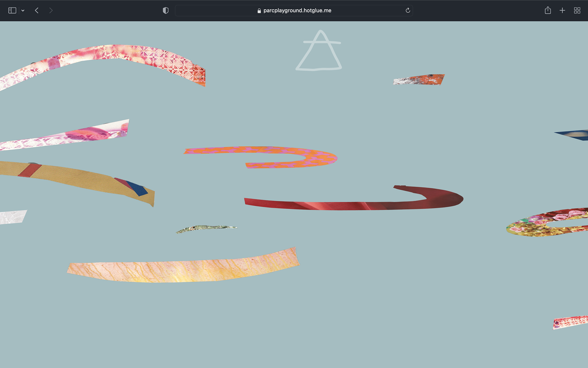Go forward to the next page

pos(51,10)
